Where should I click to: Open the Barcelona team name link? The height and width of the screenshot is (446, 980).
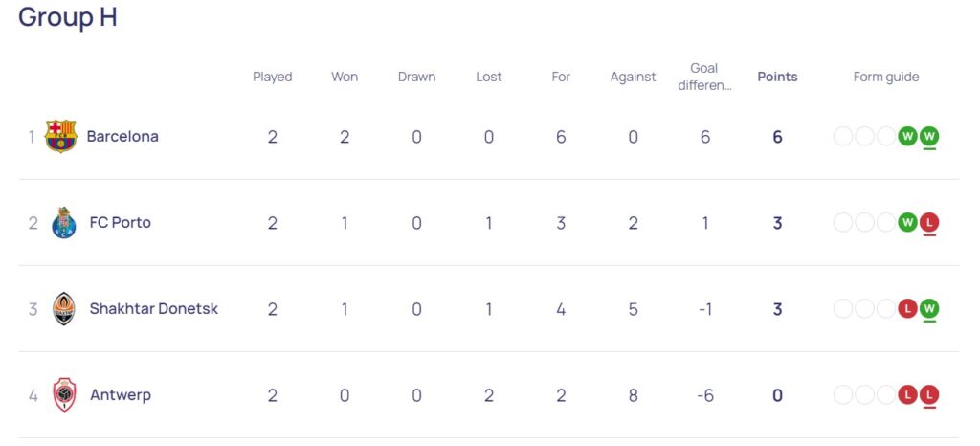click(122, 136)
